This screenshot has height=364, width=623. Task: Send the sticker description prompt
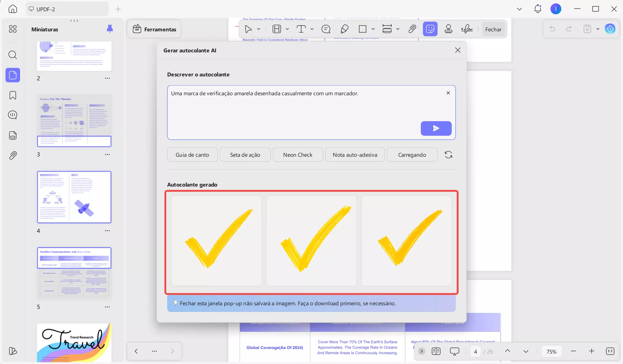436,128
